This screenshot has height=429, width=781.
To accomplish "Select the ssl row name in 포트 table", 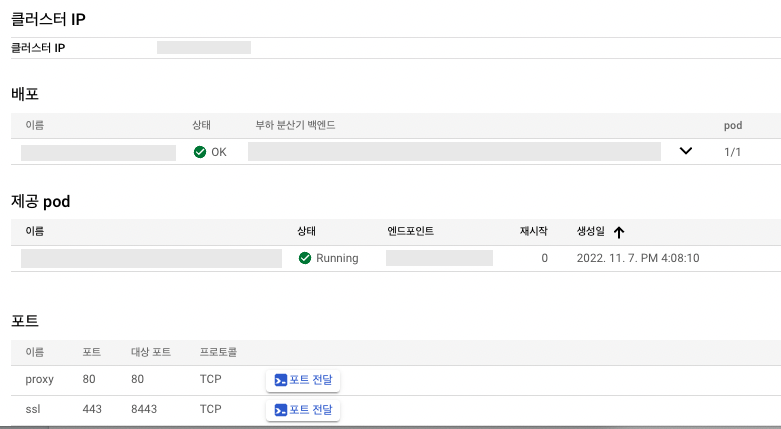I will click(x=32, y=410).
